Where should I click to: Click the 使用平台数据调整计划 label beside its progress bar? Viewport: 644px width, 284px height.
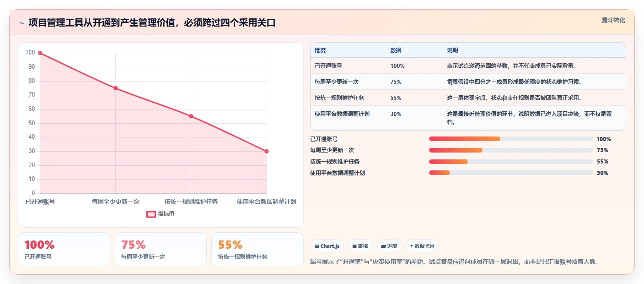[x=338, y=173]
